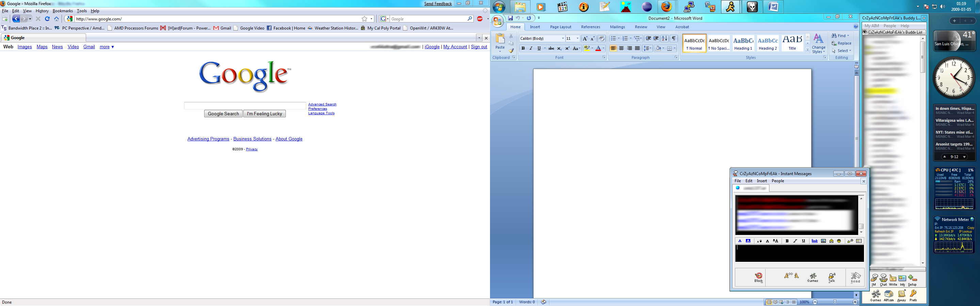Image resolution: width=980 pixels, height=306 pixels.
Task: Open Windows Start orb
Action: pyautogui.click(x=499, y=7)
